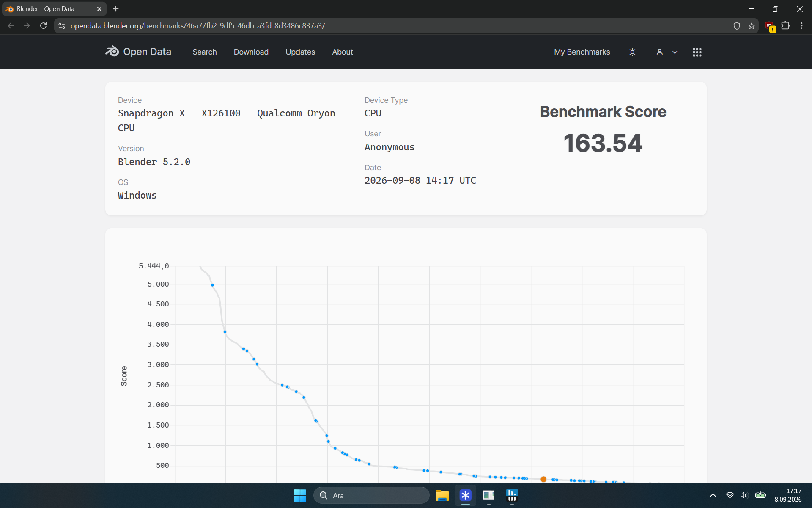Click the browser forward arrow

[x=27, y=26]
